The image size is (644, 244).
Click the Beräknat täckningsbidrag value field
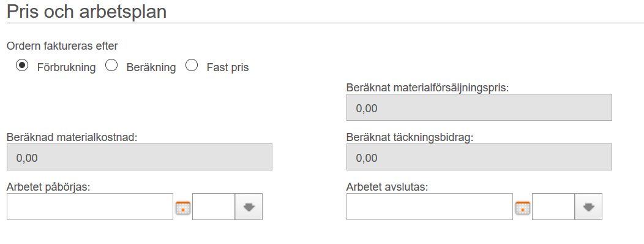pos(479,157)
